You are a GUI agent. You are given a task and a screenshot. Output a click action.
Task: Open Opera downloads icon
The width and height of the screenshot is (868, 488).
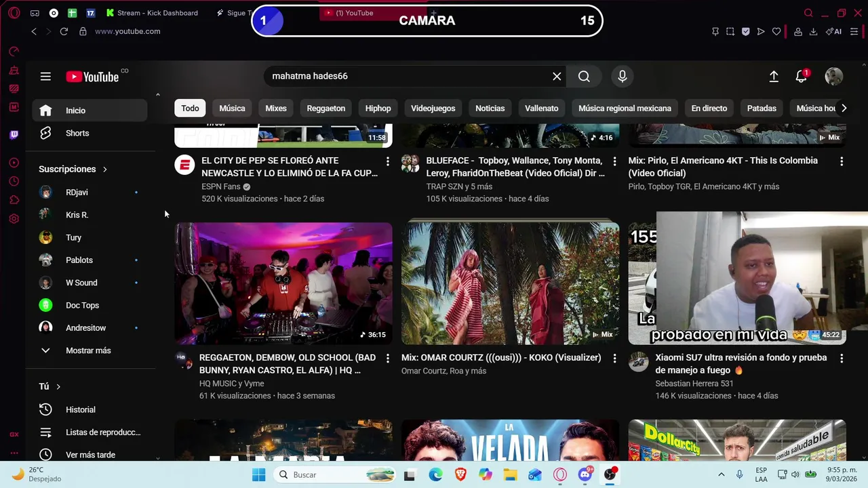(x=813, y=31)
